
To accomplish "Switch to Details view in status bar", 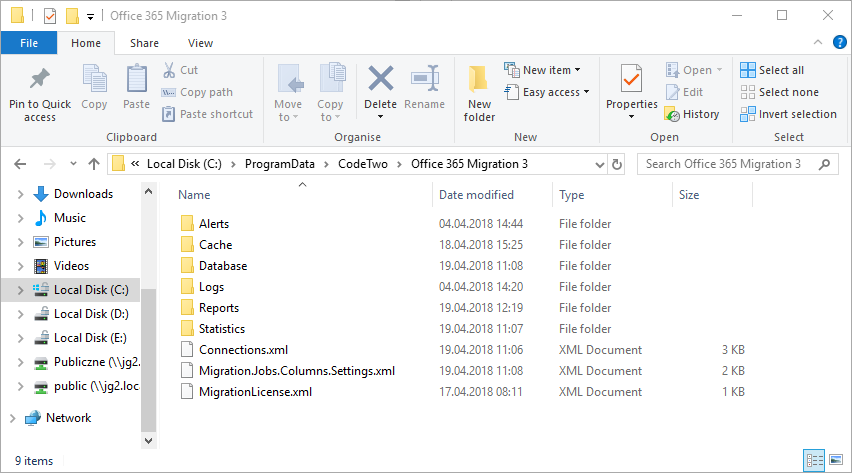I will click(814, 461).
